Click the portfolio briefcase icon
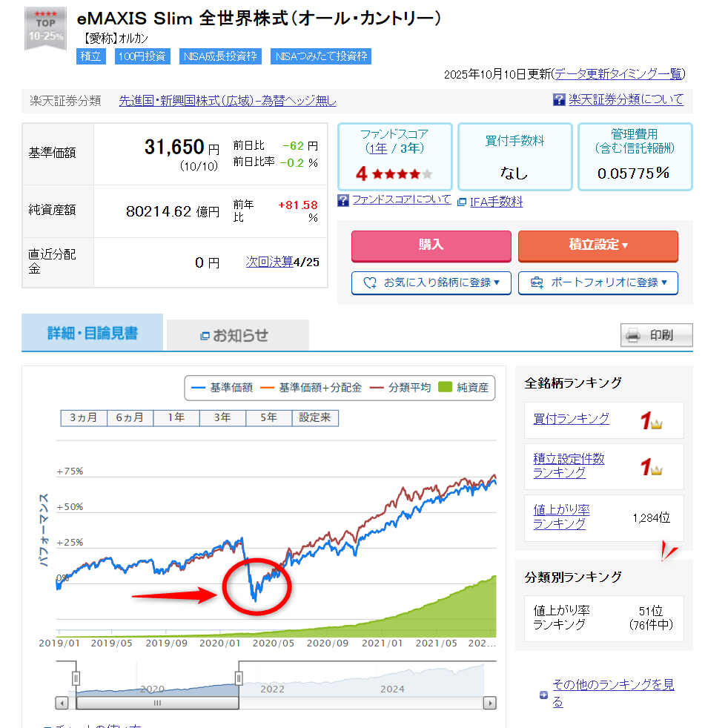The height and width of the screenshot is (728, 705). (x=537, y=282)
